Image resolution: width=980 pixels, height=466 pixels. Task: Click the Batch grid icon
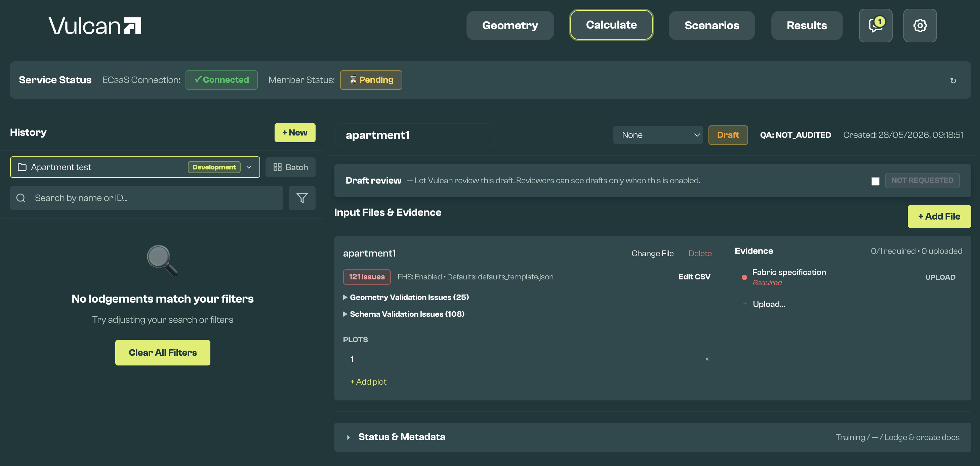tap(277, 167)
